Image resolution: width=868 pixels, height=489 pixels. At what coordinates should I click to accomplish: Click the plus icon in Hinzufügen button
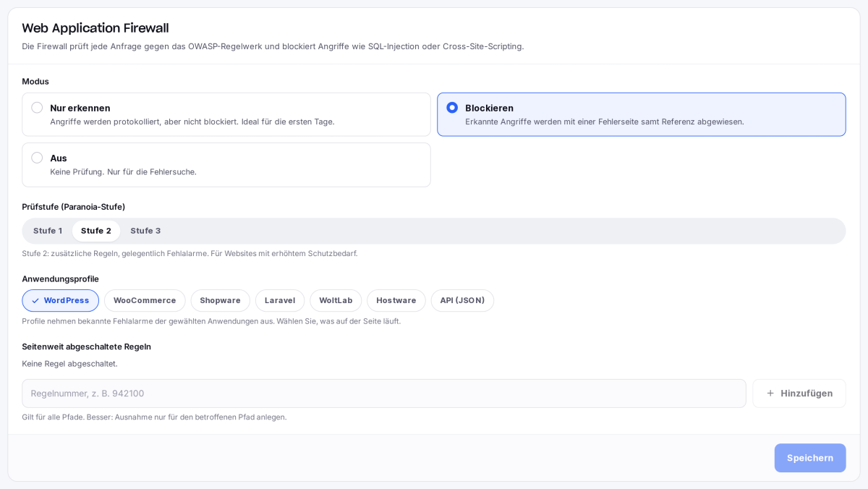[770, 394]
